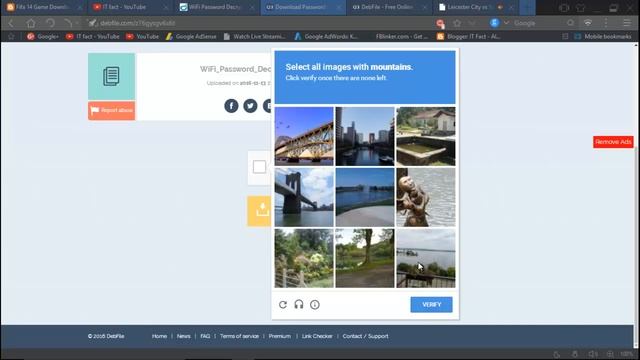Get an audio challenge headphones icon

pyautogui.click(x=299, y=304)
